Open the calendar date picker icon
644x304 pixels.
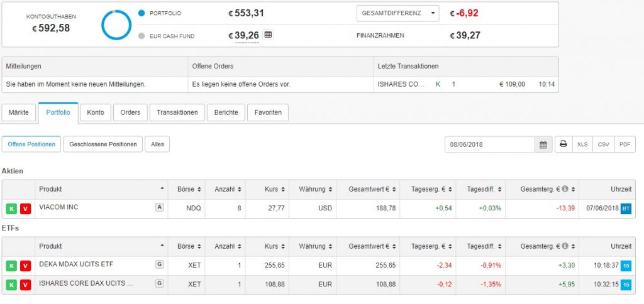tap(543, 144)
